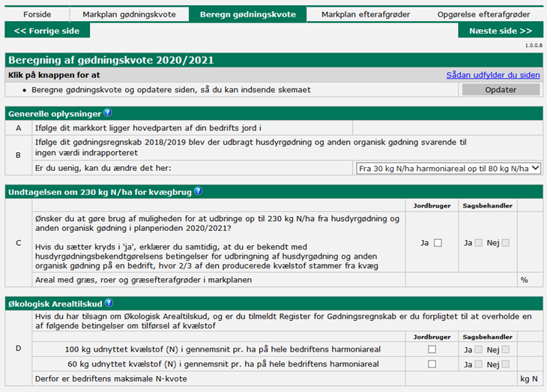This screenshot has width=547, height=392.
Task: Continue using 'Næste side >>' button
Action: tap(500, 31)
